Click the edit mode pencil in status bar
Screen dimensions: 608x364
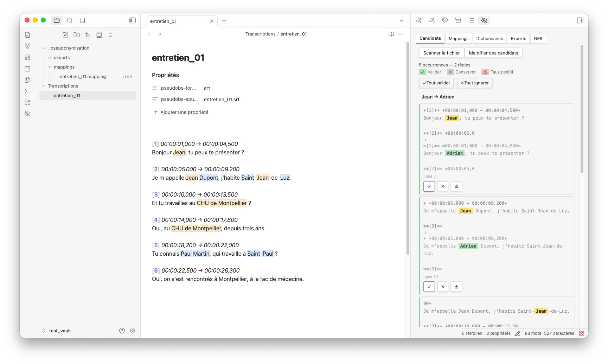pyautogui.click(x=518, y=333)
